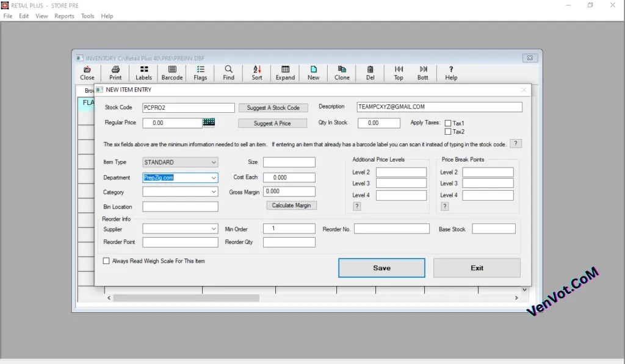This screenshot has width=625, height=364.
Task: Expand the Department dropdown
Action: pos(214,177)
